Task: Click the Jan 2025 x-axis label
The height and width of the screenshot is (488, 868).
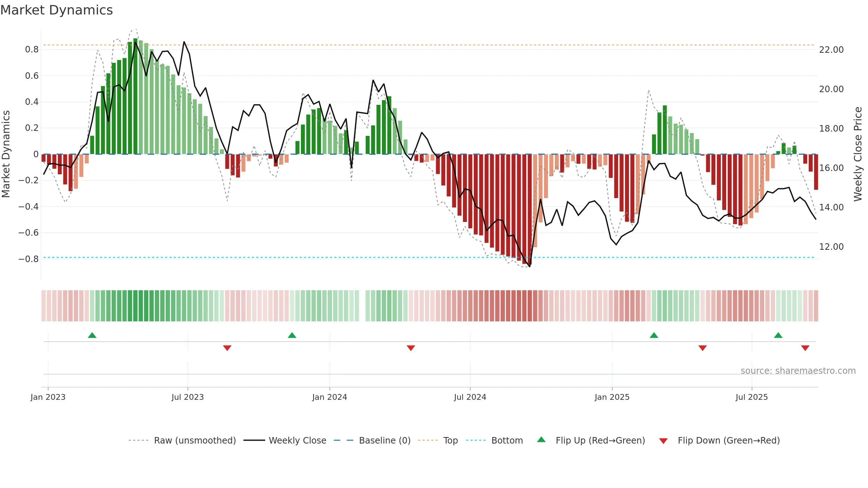Action: click(x=612, y=397)
